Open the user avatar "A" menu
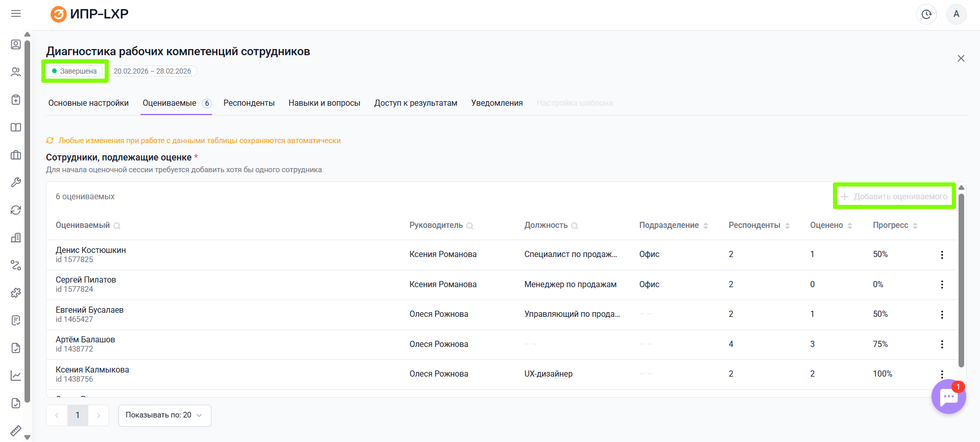 956,14
